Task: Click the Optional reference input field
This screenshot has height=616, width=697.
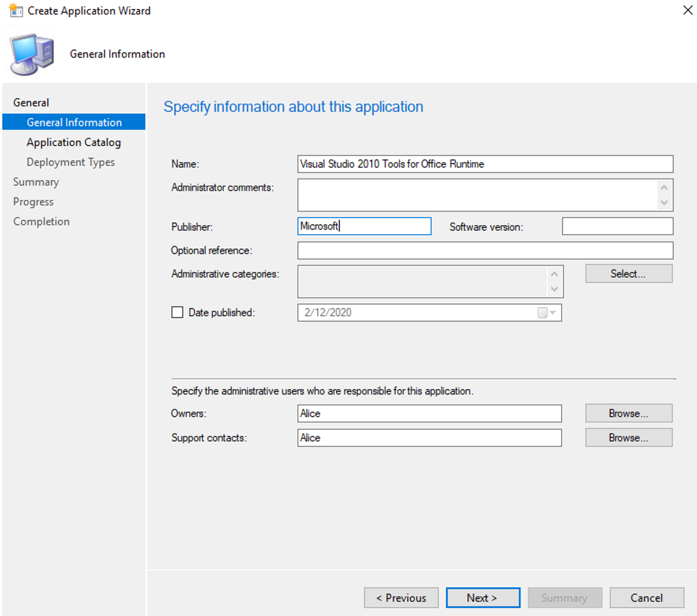Action: 485,250
